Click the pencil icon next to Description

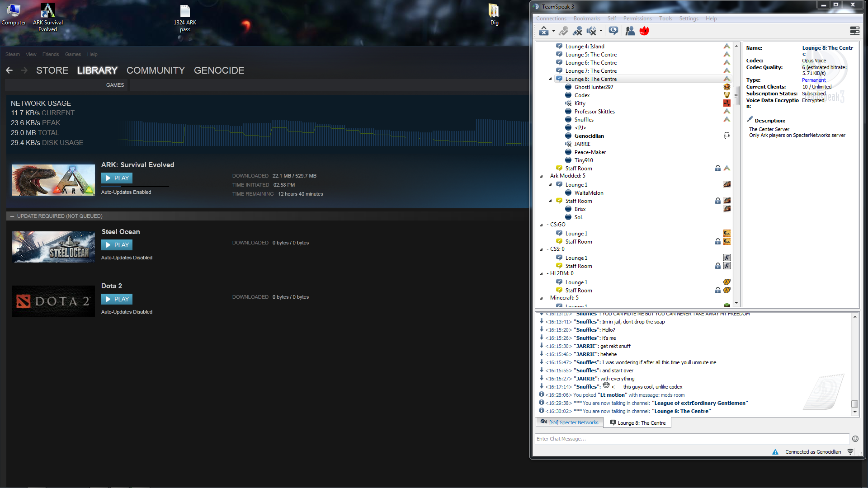tap(750, 119)
